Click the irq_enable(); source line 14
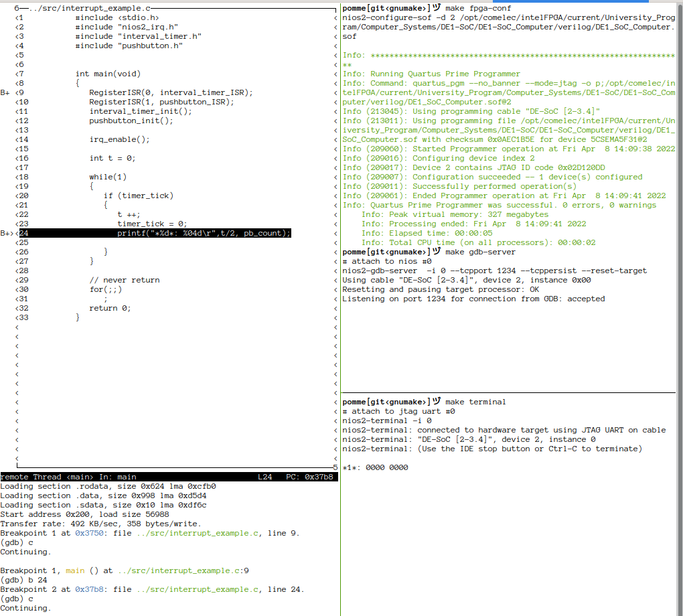 click(119, 139)
